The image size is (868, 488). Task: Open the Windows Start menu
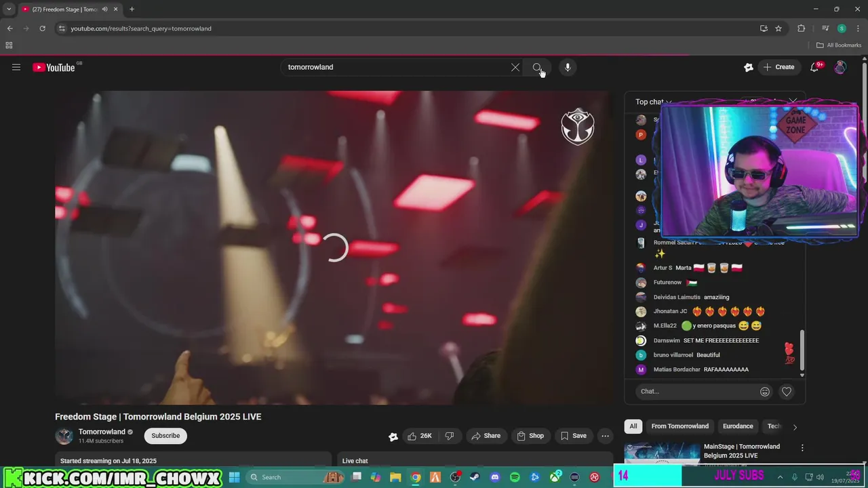point(234,477)
